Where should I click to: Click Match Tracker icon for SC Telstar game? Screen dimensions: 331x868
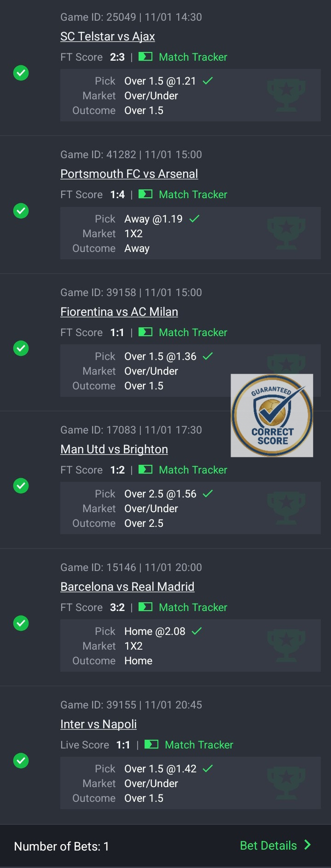(145, 57)
